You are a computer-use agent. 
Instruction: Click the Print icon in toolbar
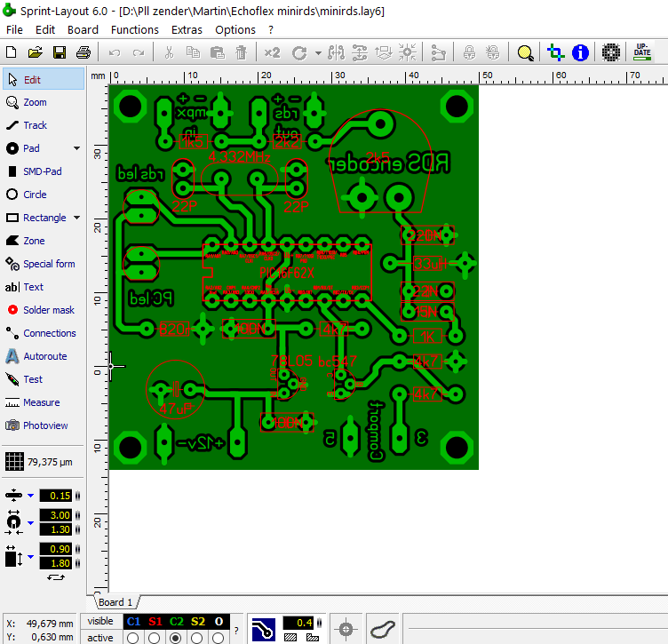(x=83, y=53)
